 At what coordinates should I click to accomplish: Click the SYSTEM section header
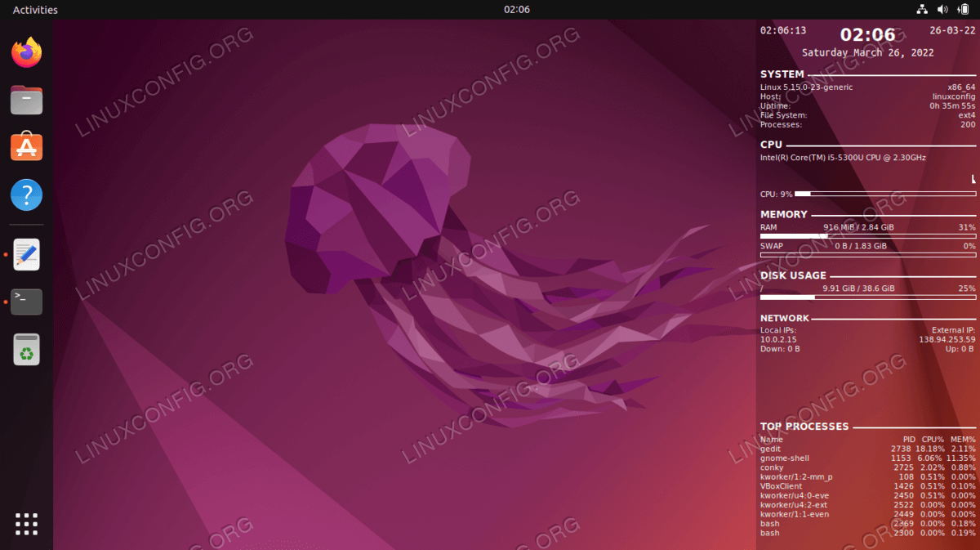(x=782, y=74)
